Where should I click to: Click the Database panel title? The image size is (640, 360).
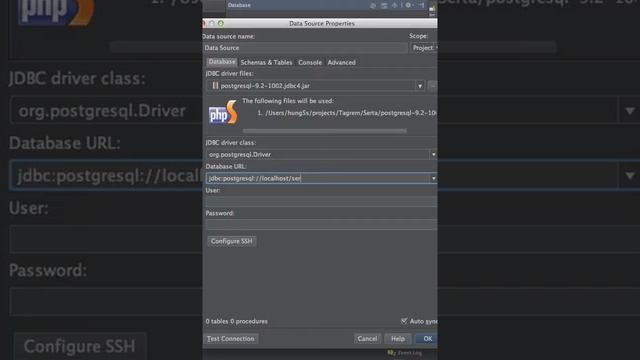(x=239, y=5)
